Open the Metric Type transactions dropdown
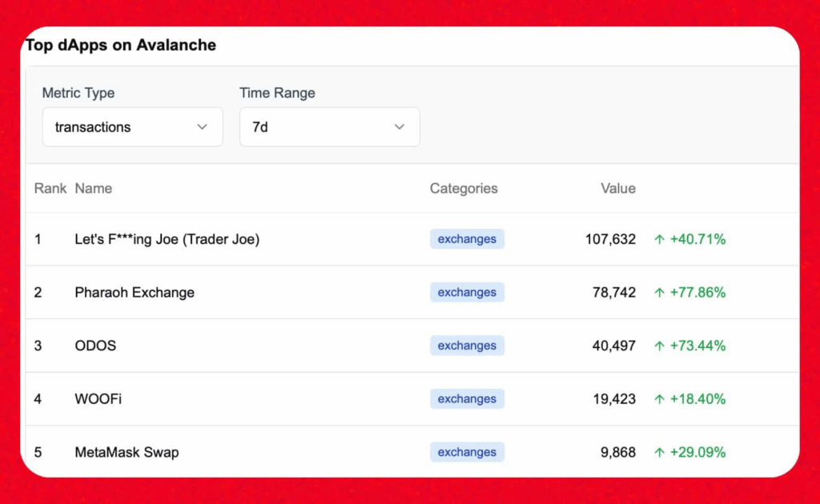Viewport: 820px width, 504px height. pyautogui.click(x=132, y=127)
